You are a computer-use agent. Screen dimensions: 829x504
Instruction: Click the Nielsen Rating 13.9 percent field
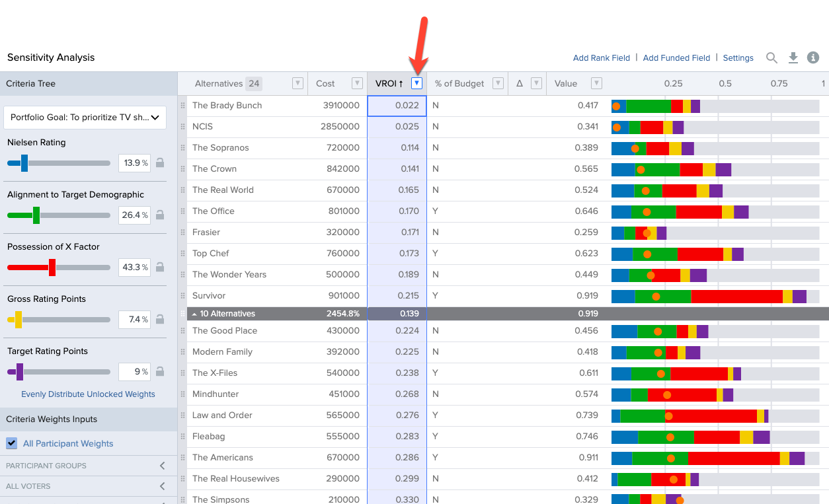pos(134,162)
